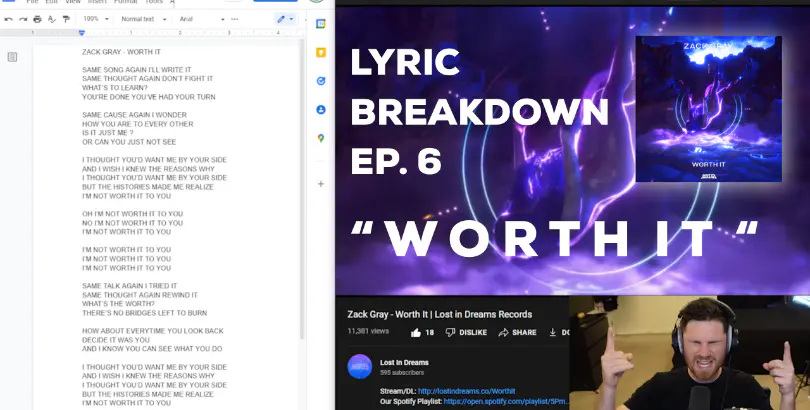This screenshot has height=410, width=810.
Task: Click the Redo arrow in Docs toolbar
Action: [x=22, y=19]
